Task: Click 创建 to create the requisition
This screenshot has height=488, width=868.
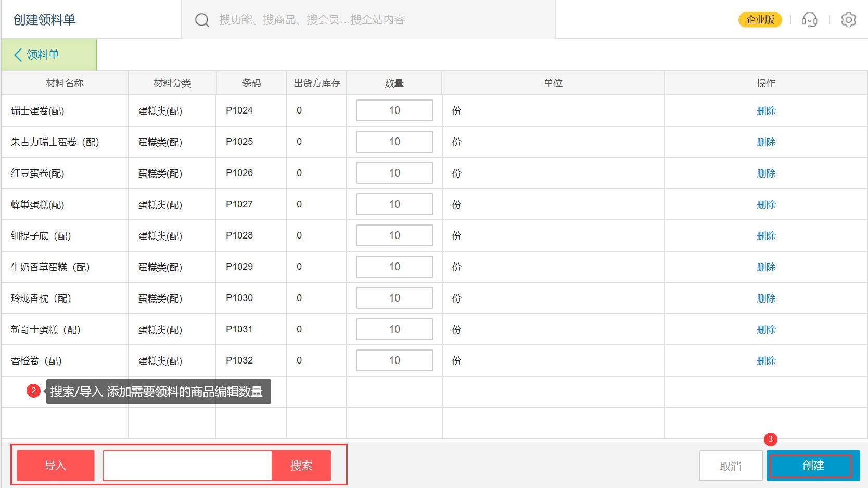Action: coord(812,465)
